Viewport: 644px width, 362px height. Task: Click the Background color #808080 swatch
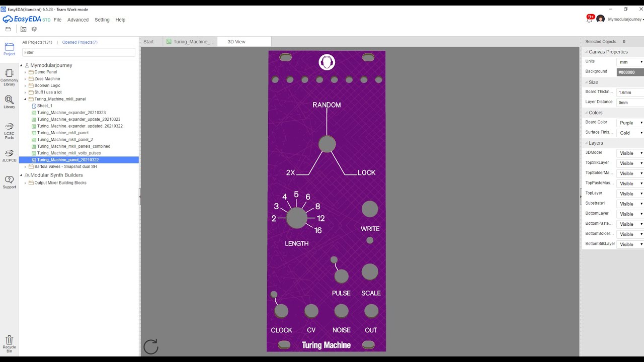(630, 72)
